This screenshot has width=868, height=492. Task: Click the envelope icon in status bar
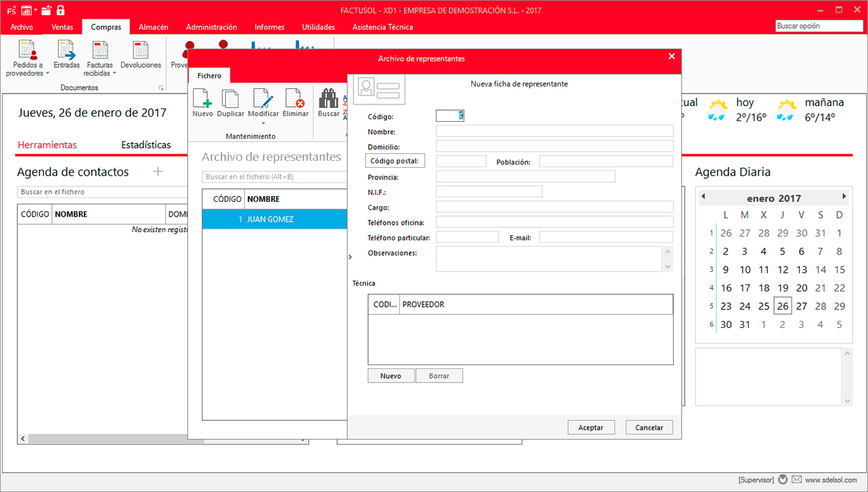point(796,479)
